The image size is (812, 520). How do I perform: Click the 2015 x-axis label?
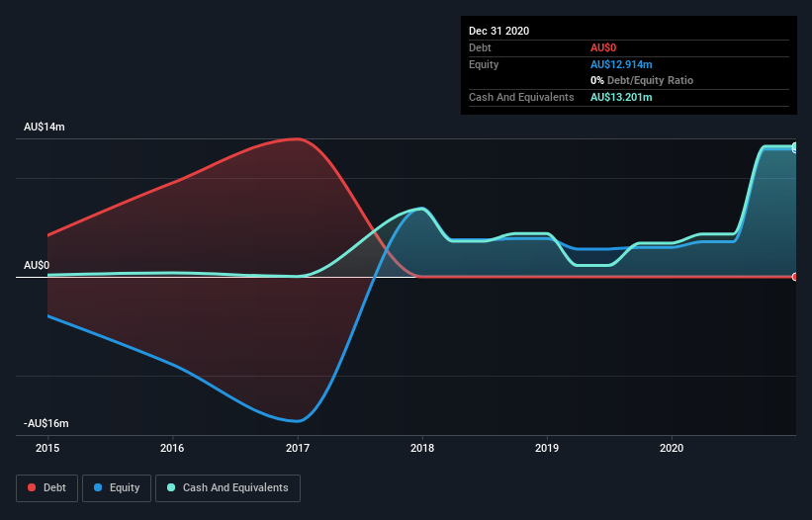(x=47, y=448)
